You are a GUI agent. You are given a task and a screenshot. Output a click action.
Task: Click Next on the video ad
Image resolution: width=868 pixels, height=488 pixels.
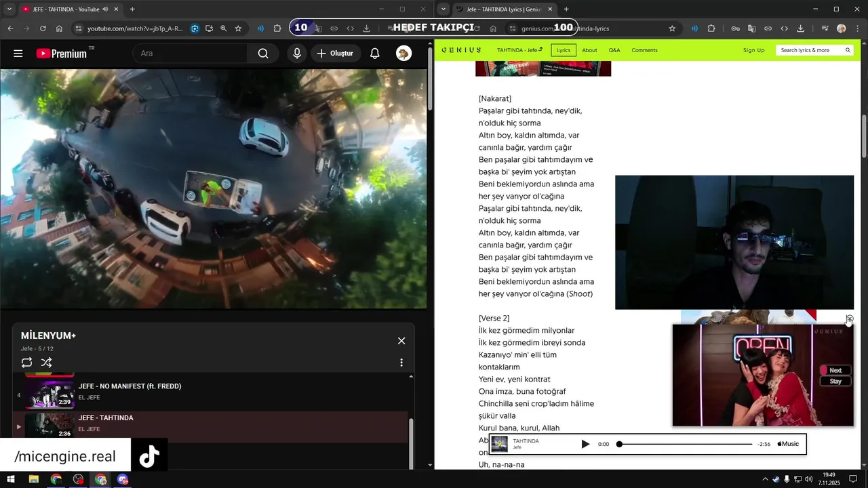coord(835,370)
